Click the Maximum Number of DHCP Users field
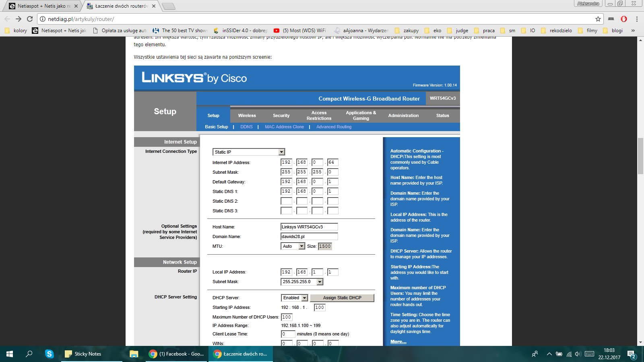644x362 pixels. [287, 317]
